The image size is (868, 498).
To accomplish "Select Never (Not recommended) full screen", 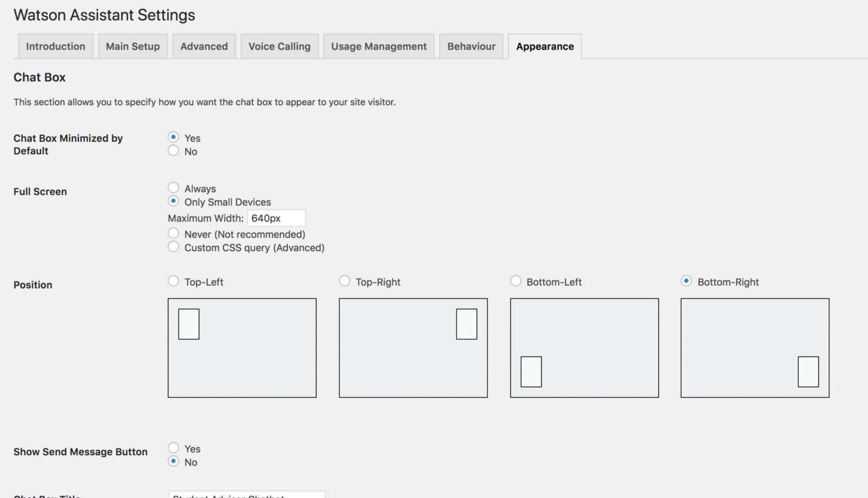I will tap(173, 233).
